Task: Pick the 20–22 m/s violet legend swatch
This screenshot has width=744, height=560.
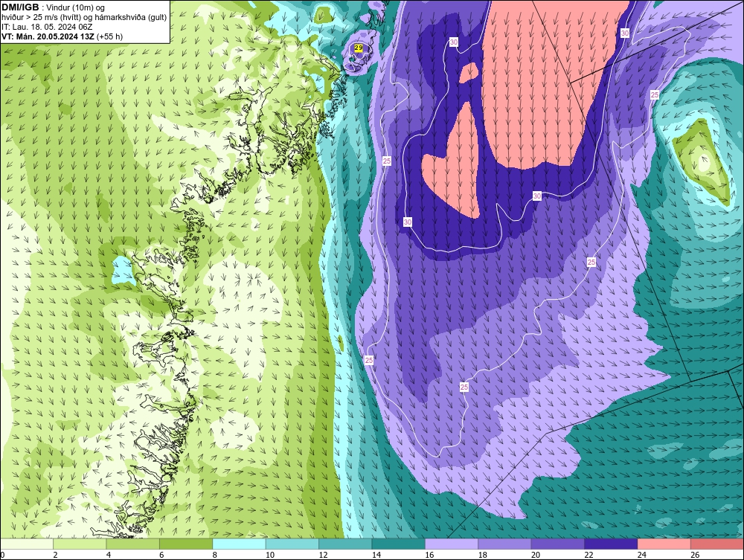Action: click(558, 544)
